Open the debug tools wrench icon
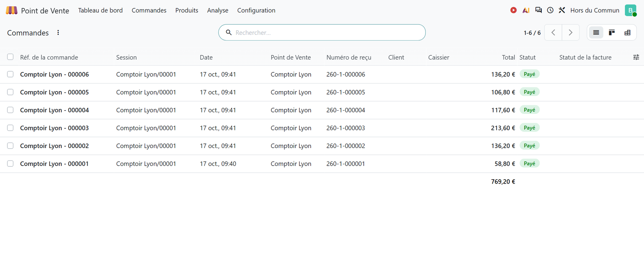Image resolution: width=644 pixels, height=277 pixels. coord(562,10)
